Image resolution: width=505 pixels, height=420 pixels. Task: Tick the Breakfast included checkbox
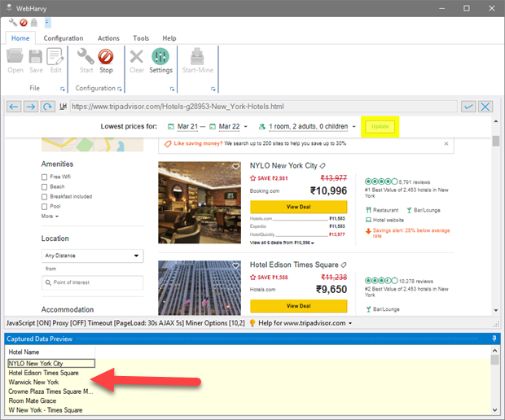pyautogui.click(x=45, y=196)
